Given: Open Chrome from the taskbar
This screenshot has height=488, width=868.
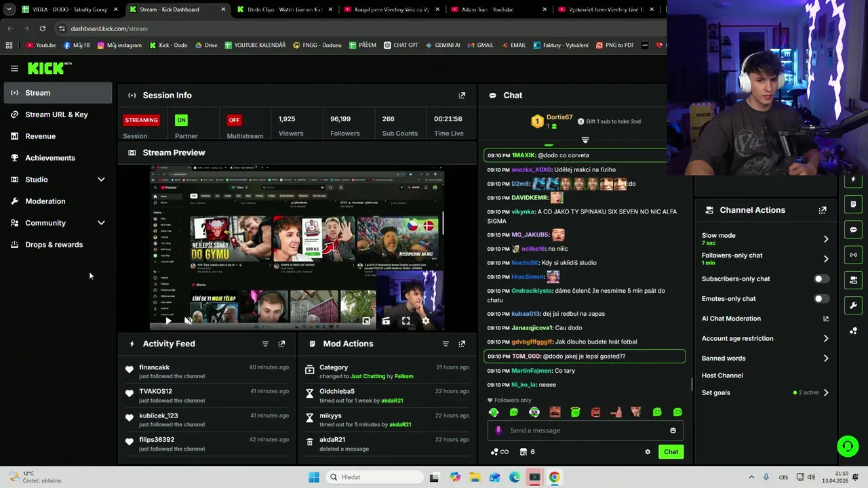Looking at the screenshot, I should click(x=554, y=477).
